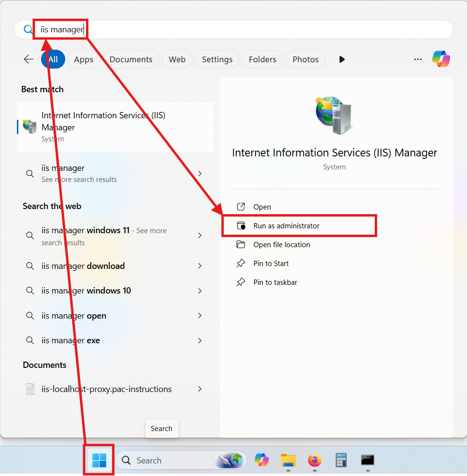The height and width of the screenshot is (476, 467).
Task: Select Open file location
Action: pos(282,245)
